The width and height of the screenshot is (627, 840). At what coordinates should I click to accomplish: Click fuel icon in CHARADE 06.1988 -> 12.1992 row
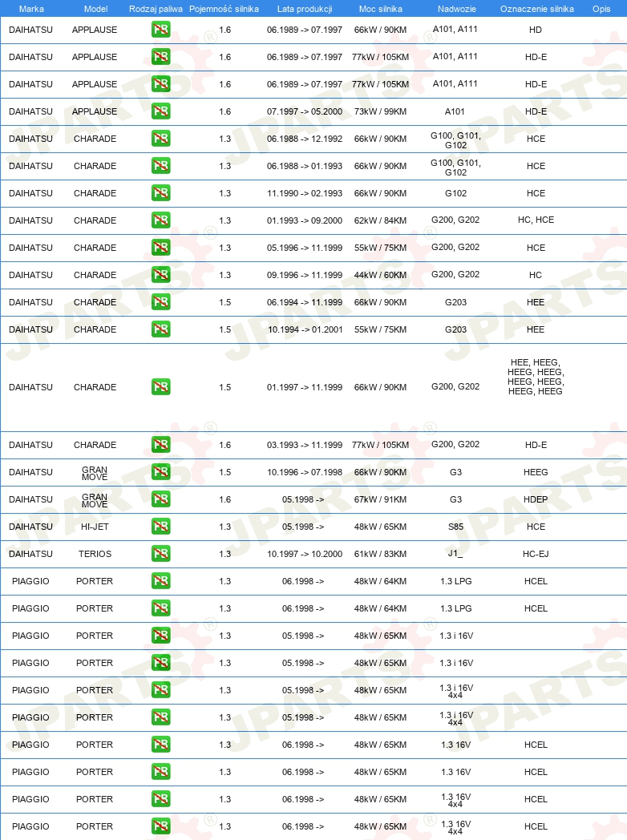pyautogui.click(x=161, y=139)
